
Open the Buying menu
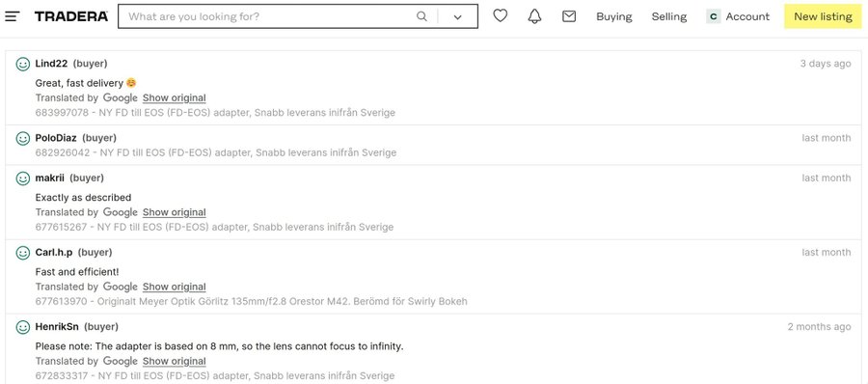click(614, 16)
